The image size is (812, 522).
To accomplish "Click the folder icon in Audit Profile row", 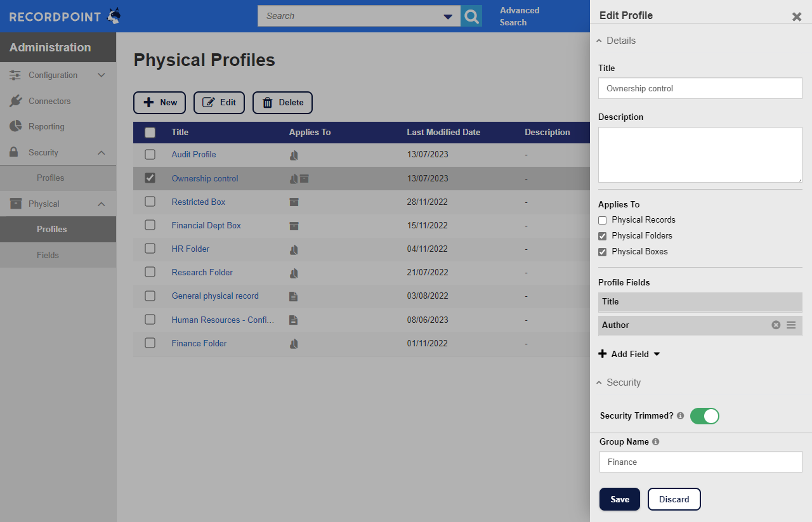I will tap(294, 155).
